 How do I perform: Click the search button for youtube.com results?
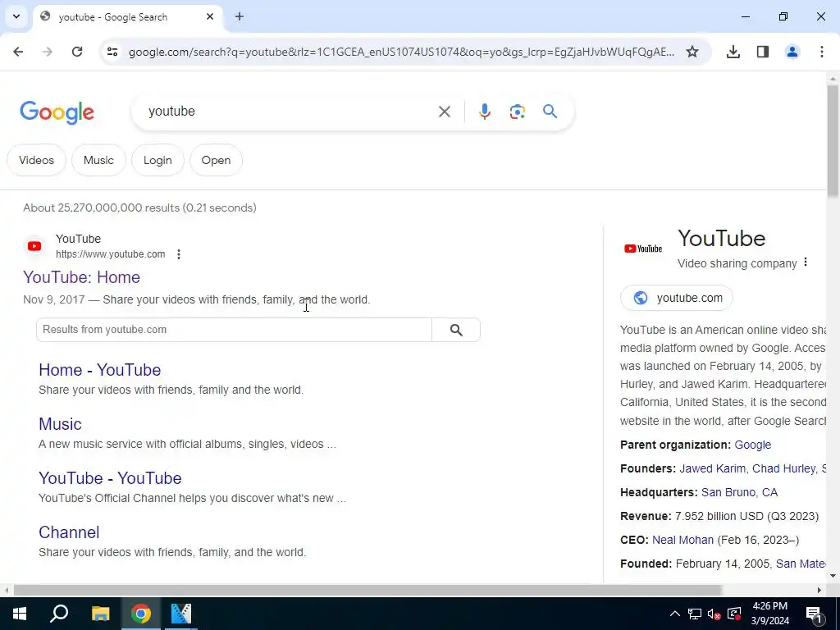(456, 330)
